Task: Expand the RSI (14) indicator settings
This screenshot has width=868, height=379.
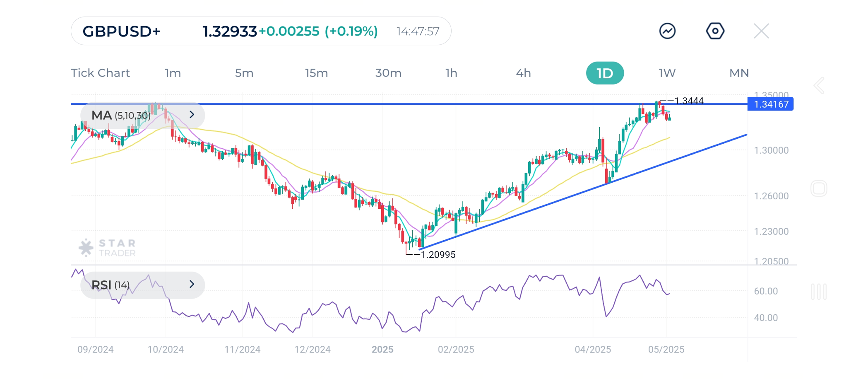Action: point(192,285)
